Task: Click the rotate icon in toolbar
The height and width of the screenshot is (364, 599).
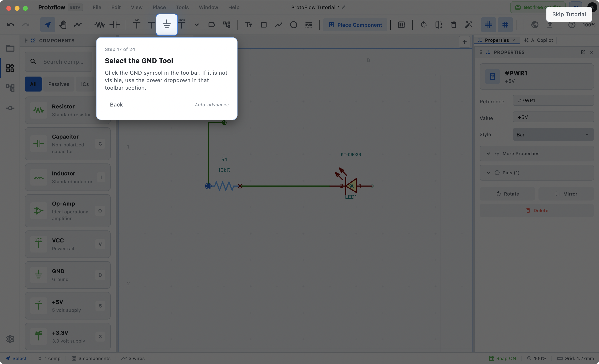Action: [424, 25]
